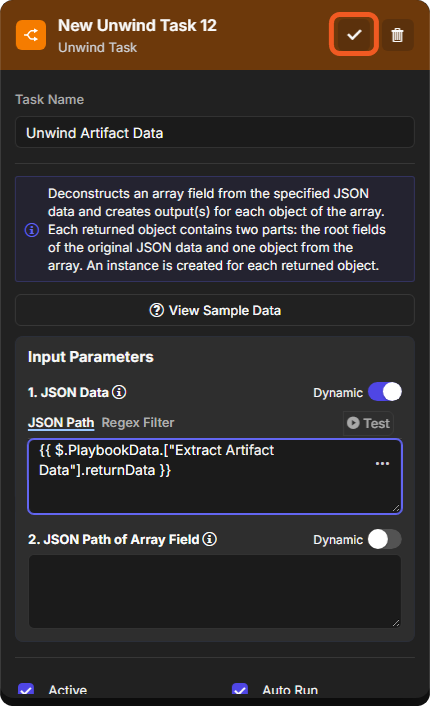Viewport: 430px width, 706px height.
Task: Toggle Dynamic switch for JSON Path of Array Field
Action: 385,539
